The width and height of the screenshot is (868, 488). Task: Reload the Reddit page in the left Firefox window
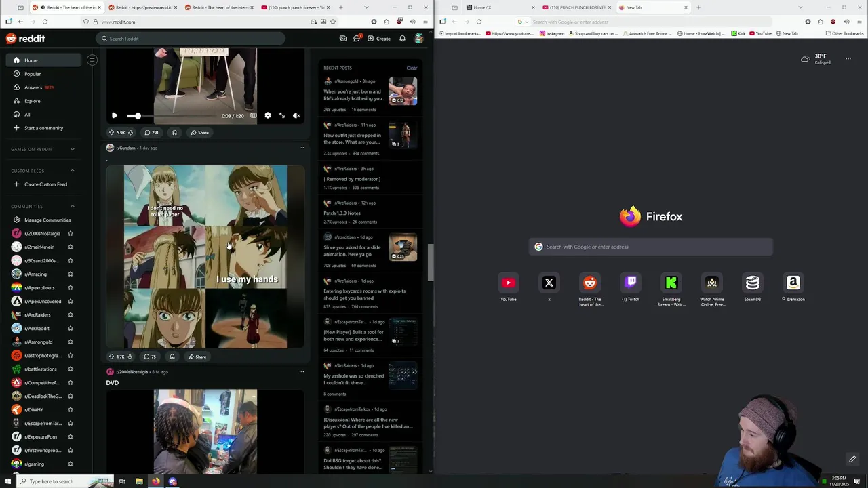45,22
